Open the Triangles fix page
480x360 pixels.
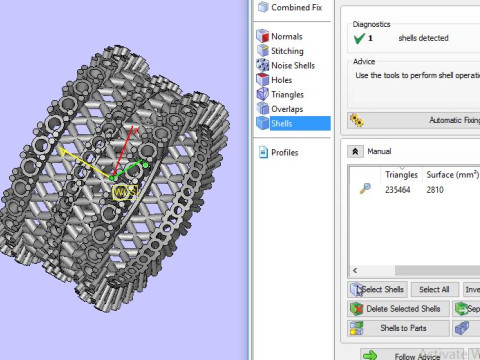pos(287,95)
